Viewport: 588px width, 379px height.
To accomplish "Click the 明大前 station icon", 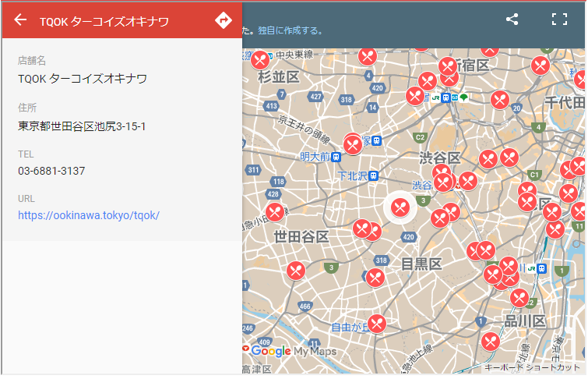I will pos(336,157).
